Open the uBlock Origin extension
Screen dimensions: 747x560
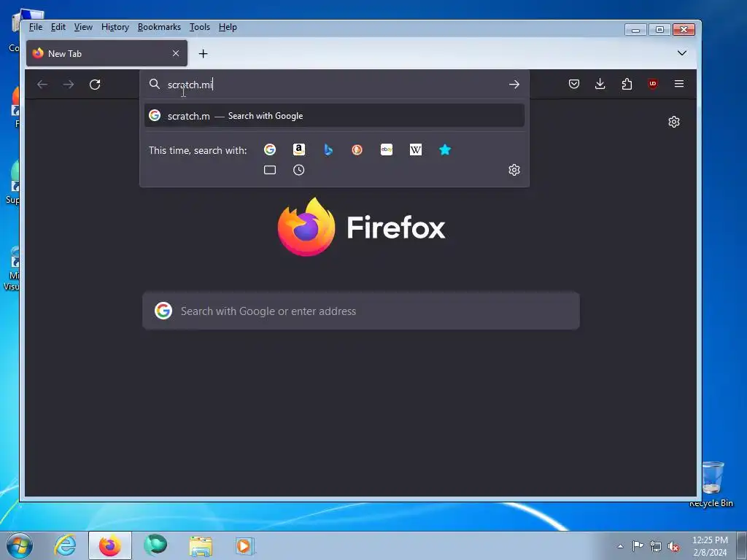point(653,84)
